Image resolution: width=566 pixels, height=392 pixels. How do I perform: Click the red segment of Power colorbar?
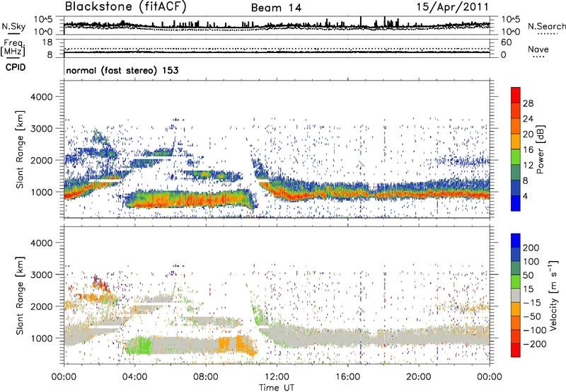pos(516,95)
